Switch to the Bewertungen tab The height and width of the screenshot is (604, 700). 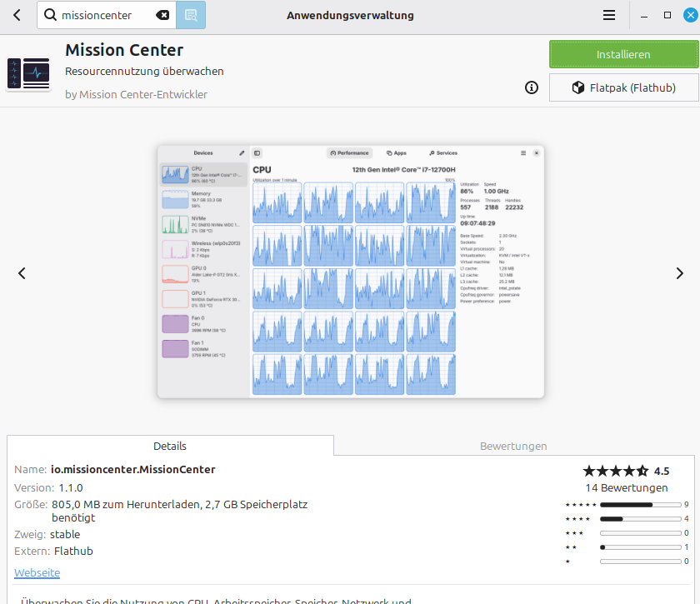point(513,446)
